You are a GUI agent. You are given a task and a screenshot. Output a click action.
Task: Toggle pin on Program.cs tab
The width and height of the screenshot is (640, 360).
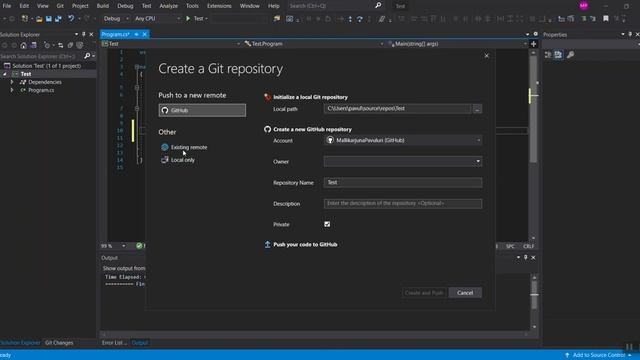pyautogui.click(x=136, y=34)
